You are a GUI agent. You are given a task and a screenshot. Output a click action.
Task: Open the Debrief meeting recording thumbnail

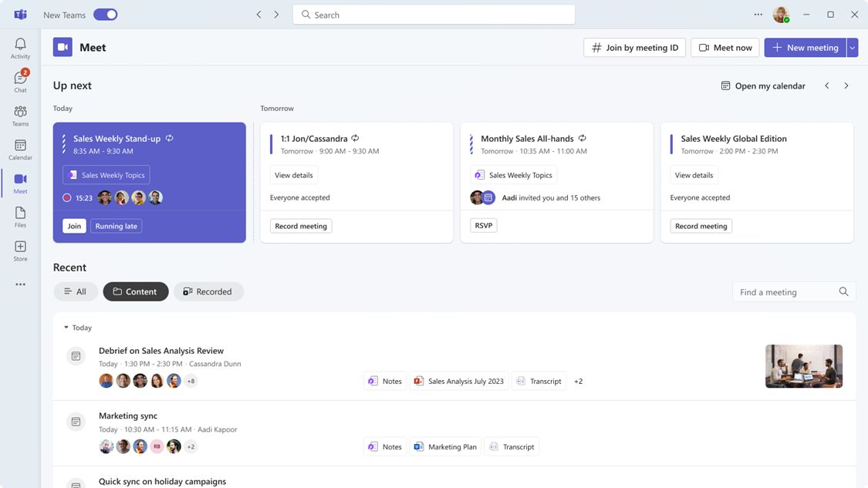[x=803, y=366]
